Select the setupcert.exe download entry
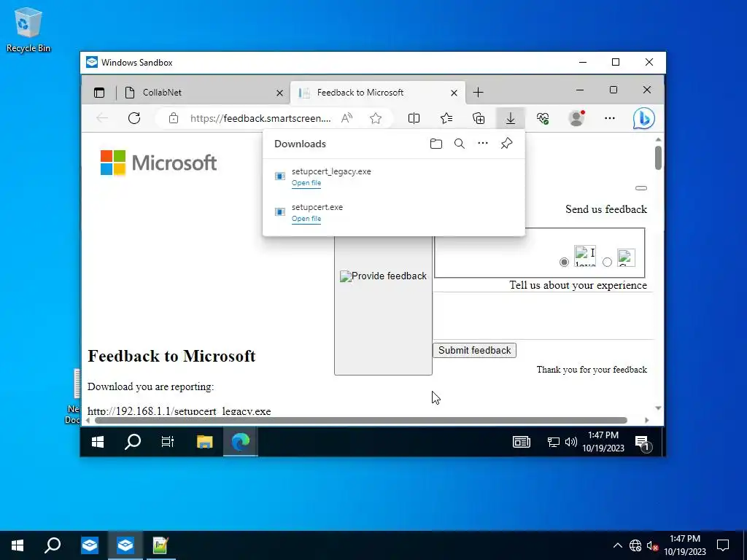Image resolution: width=747 pixels, height=560 pixels. point(393,212)
